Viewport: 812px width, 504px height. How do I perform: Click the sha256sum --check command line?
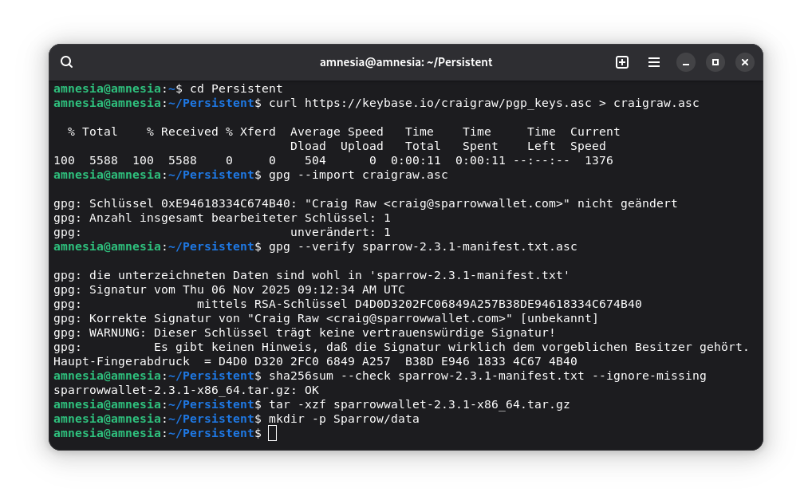487,376
